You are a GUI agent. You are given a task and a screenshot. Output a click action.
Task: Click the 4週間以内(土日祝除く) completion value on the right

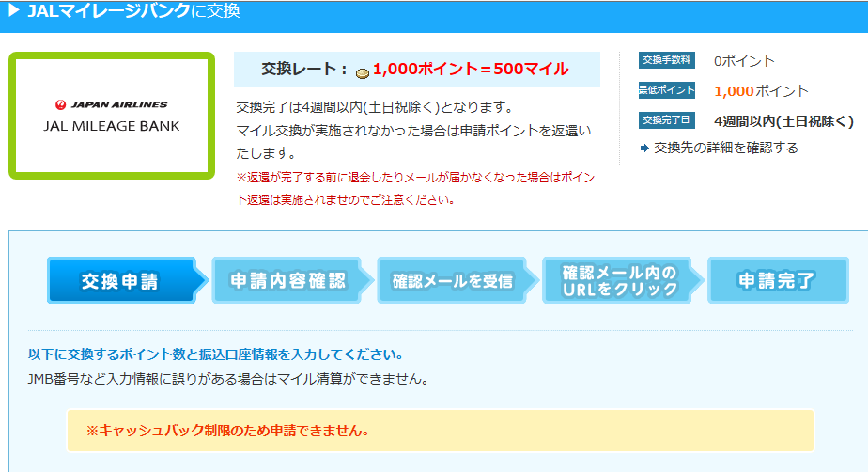tap(783, 121)
